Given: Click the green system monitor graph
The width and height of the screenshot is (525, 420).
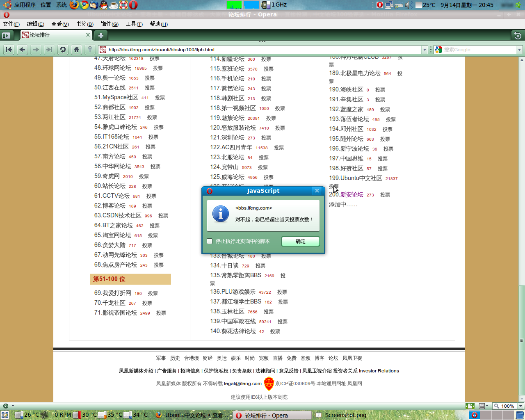Looking at the screenshot, I should (x=234, y=5).
